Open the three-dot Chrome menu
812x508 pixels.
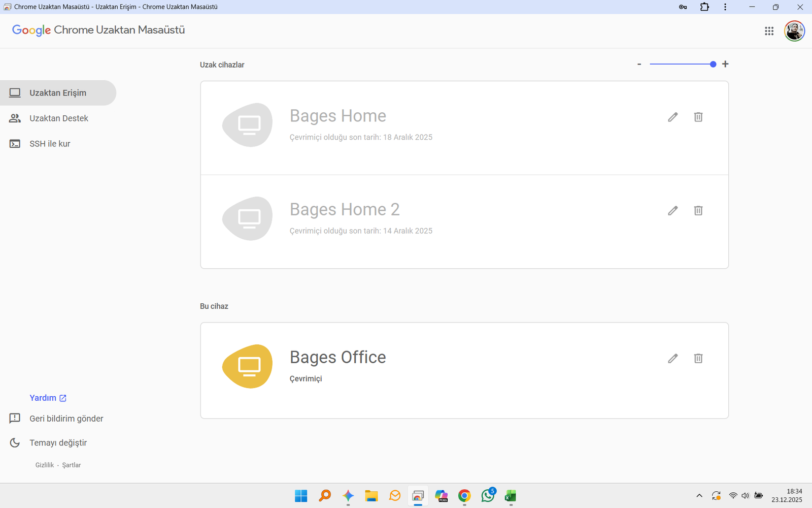(x=725, y=7)
